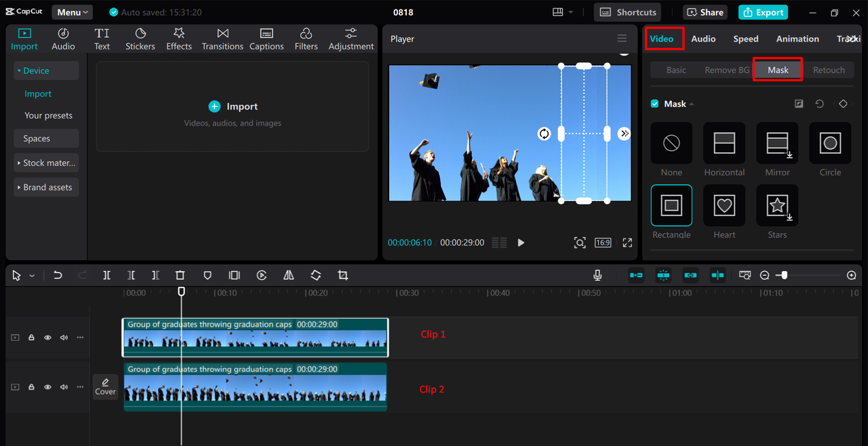The width and height of the screenshot is (868, 446).
Task: Open the Text tool panel
Action: tap(102, 39)
